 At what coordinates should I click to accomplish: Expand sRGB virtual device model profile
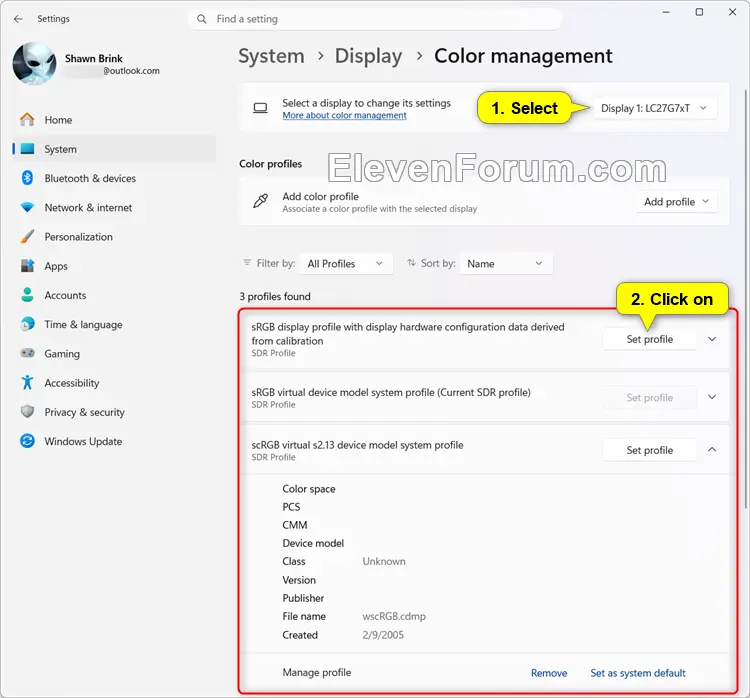(712, 397)
